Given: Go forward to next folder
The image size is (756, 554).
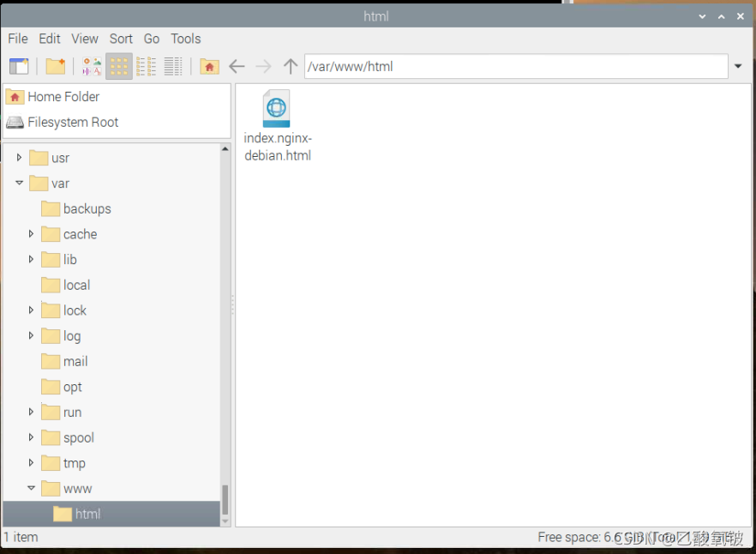Looking at the screenshot, I should pos(263,66).
